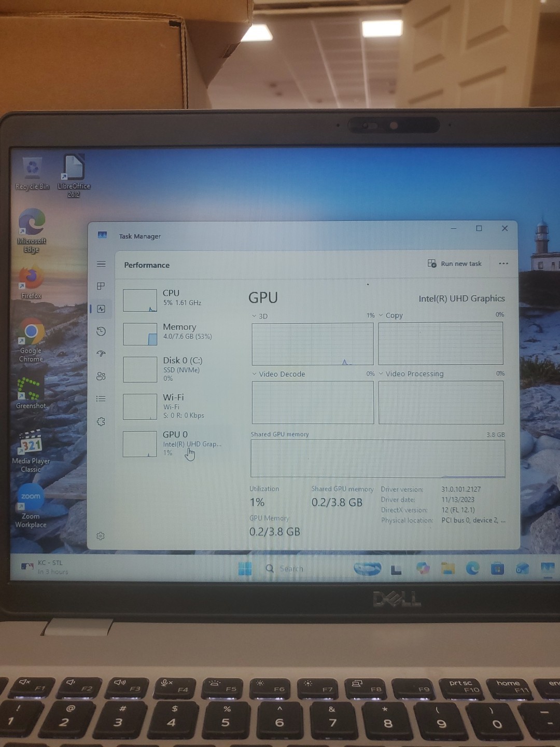Click the Task Manager taskbar icon
Image resolution: width=560 pixels, height=747 pixels.
(547, 569)
